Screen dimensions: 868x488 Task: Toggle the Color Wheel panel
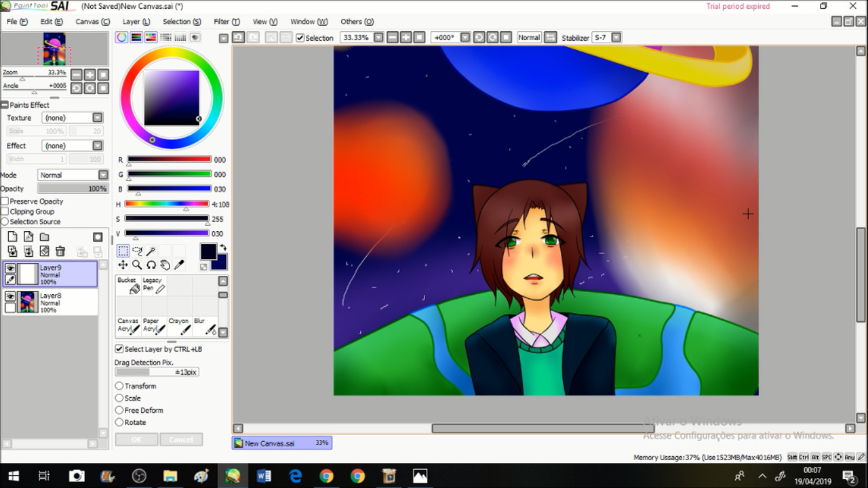tap(121, 37)
